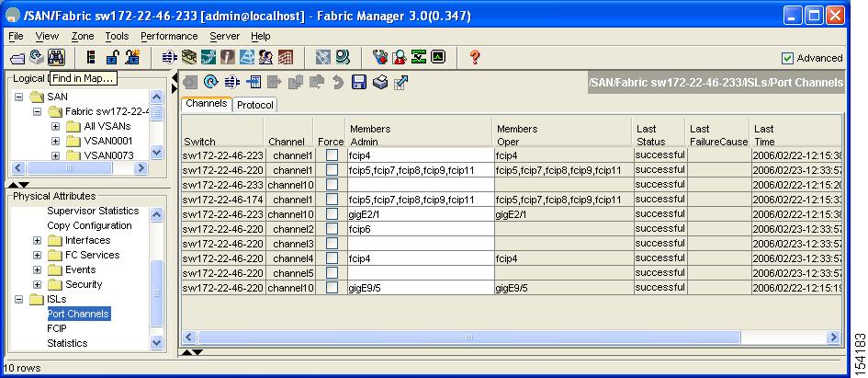Click the stethoscope health icon
This screenshot has width=868, height=378.
click(379, 57)
